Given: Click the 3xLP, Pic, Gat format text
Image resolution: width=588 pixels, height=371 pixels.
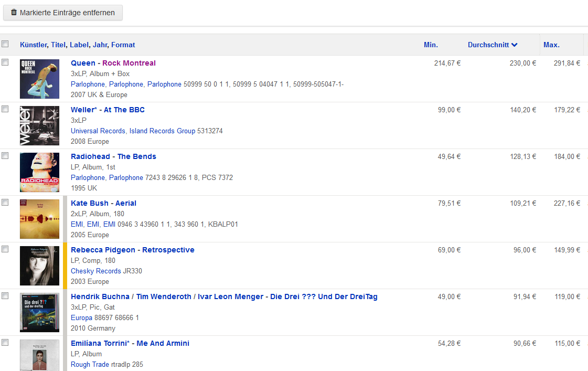Looking at the screenshot, I should (x=93, y=307).
